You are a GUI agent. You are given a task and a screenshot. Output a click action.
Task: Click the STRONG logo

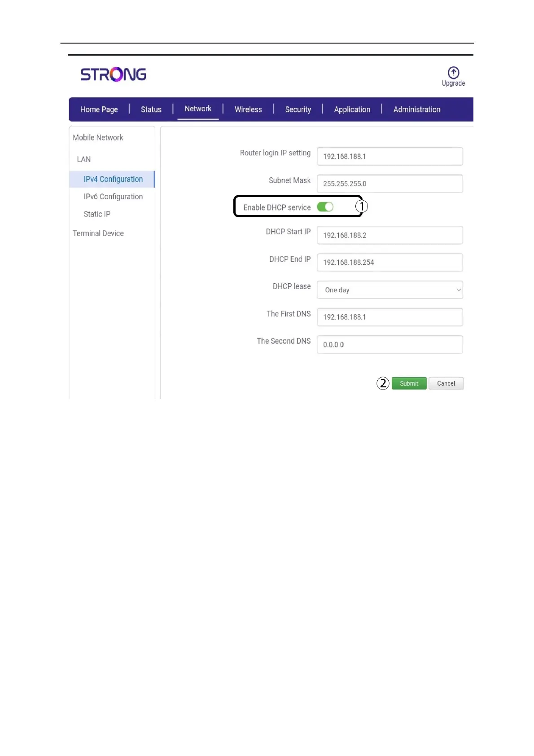(x=113, y=75)
